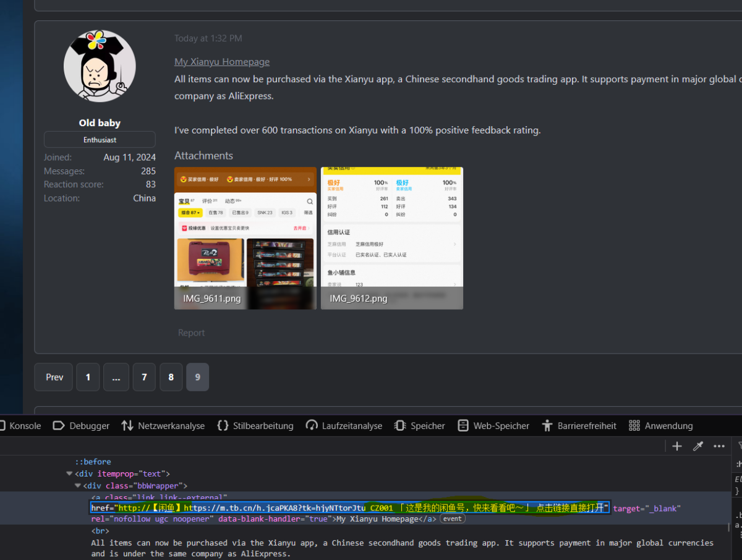The image size is (742, 560).
Task: Click the Joined date Aug 11, 2024
Action: coord(130,158)
